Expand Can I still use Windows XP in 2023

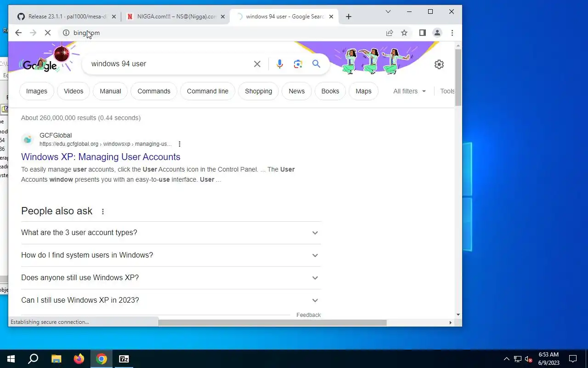[x=170, y=300]
